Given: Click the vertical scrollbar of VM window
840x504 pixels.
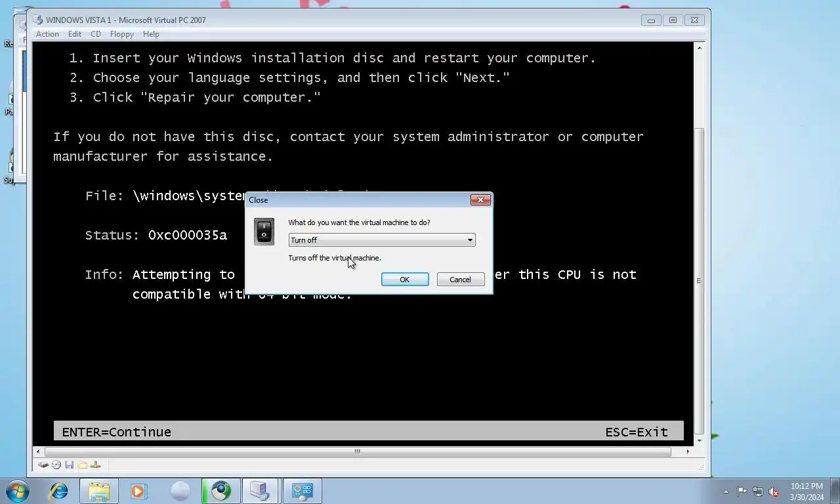Looking at the screenshot, I should coord(699,281).
